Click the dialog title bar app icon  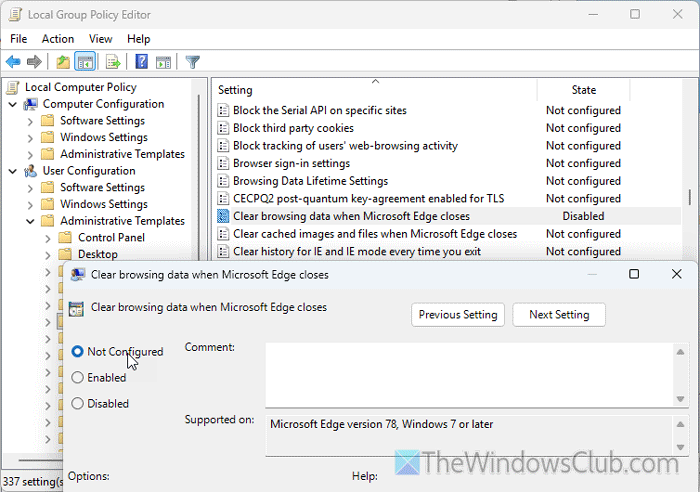pyautogui.click(x=78, y=274)
